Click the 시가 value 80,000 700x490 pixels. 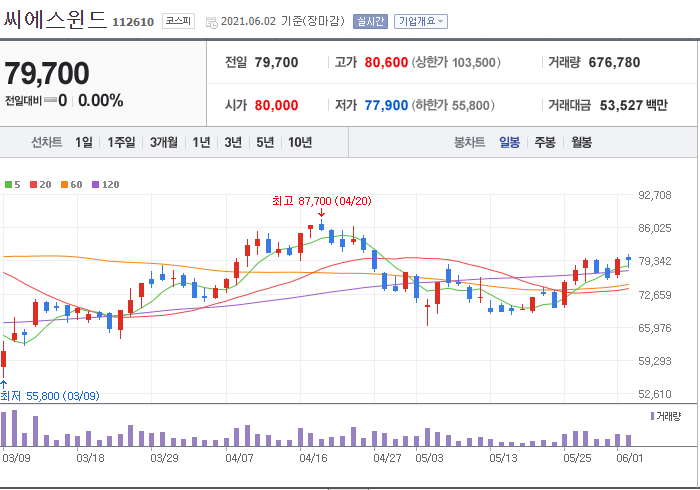coord(276,105)
